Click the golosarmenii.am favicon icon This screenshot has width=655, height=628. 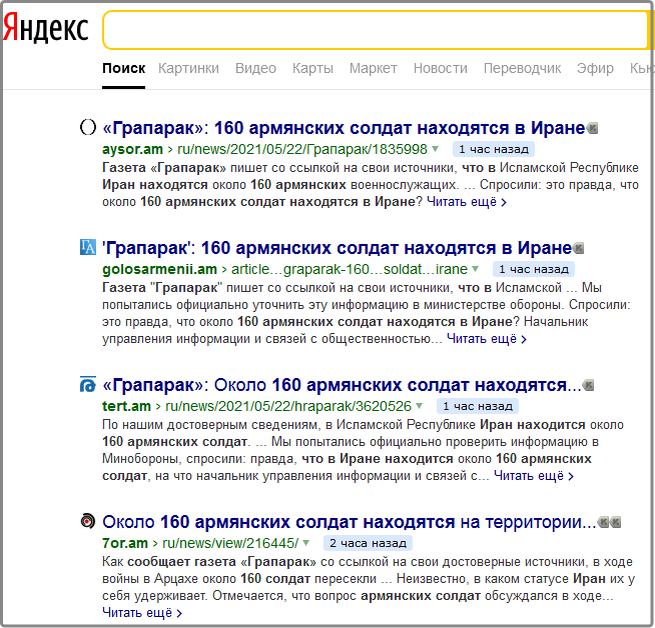pos(88,247)
